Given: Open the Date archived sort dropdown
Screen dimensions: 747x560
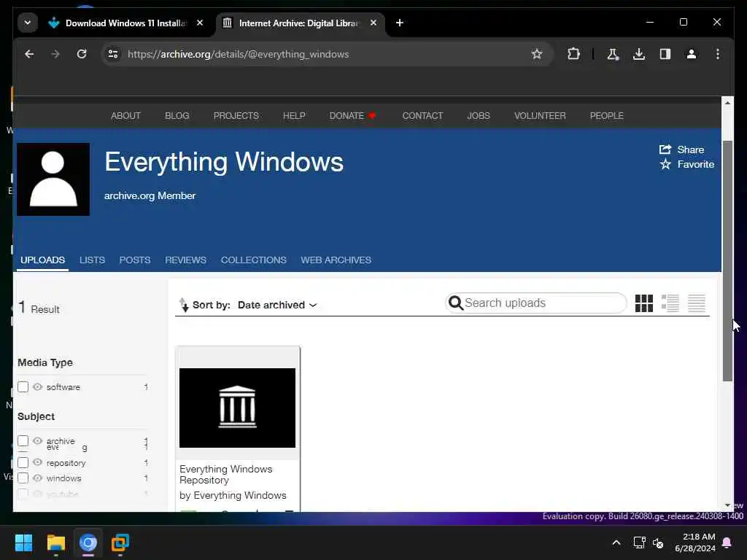Looking at the screenshot, I should 277,305.
